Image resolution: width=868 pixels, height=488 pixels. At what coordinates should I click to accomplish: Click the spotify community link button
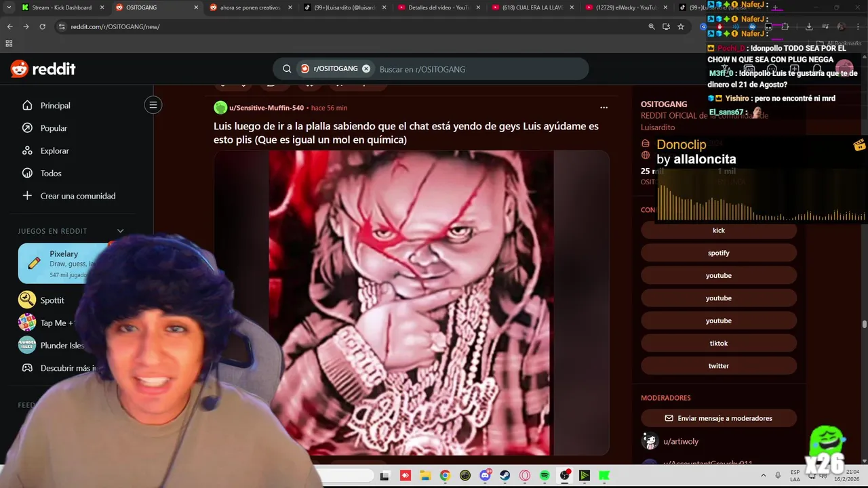tap(719, 253)
